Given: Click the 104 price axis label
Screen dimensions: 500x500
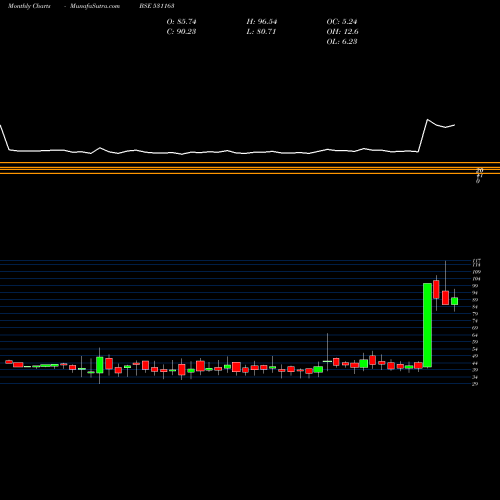Looking at the screenshot, I should pos(476,279).
